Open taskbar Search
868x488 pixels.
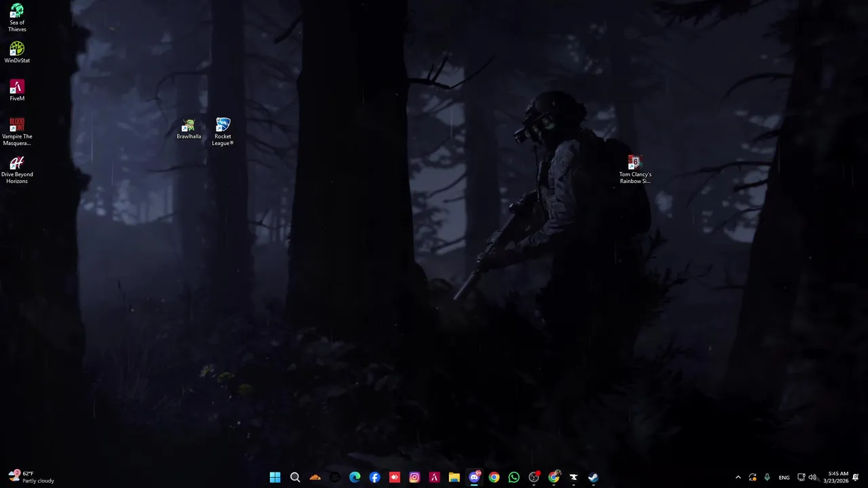click(295, 477)
